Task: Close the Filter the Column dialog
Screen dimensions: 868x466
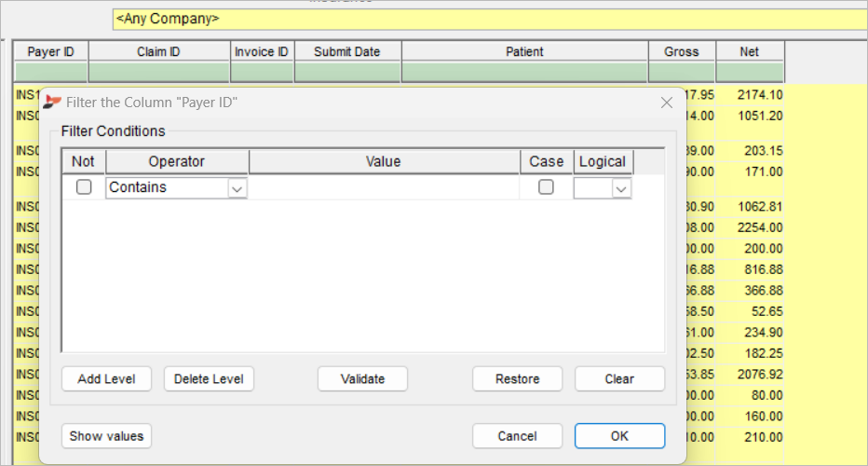Action: pyautogui.click(x=667, y=103)
